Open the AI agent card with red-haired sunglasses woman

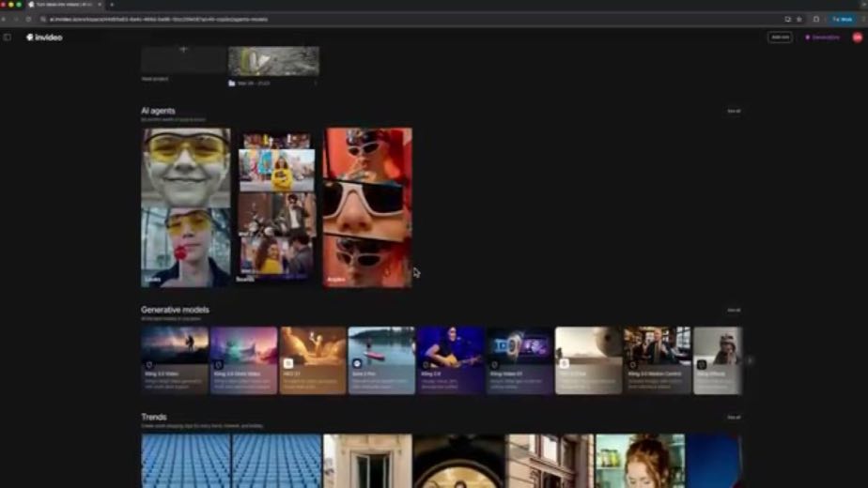[367, 207]
